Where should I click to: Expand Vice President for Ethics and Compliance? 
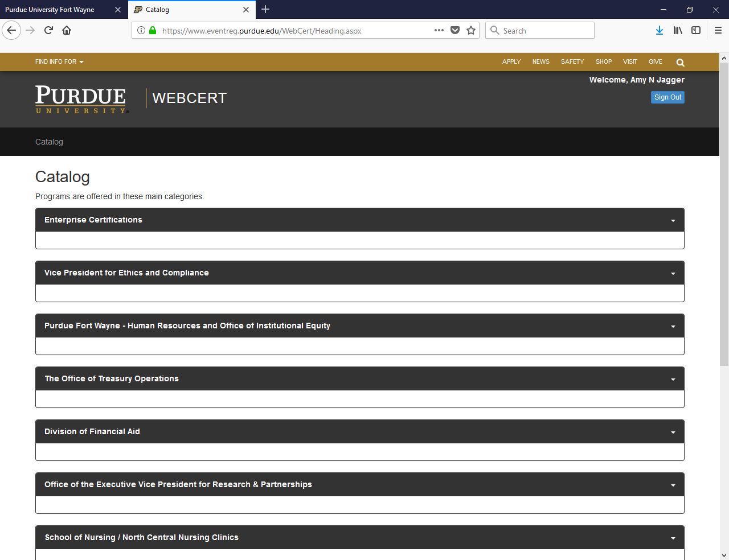tap(360, 273)
